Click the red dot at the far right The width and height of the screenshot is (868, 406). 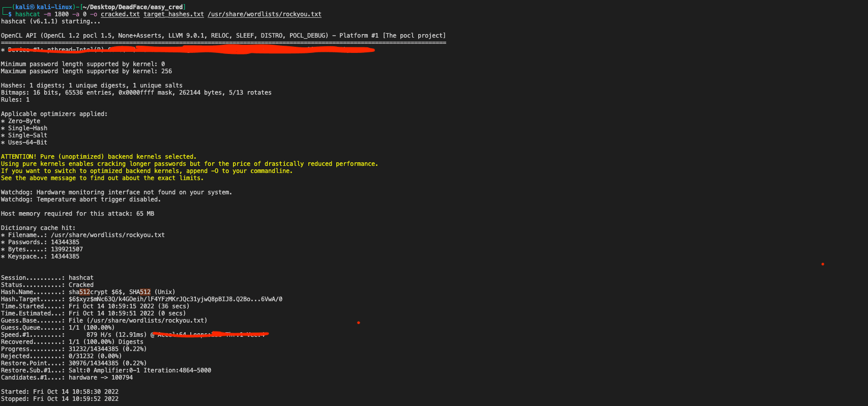[x=822, y=264]
